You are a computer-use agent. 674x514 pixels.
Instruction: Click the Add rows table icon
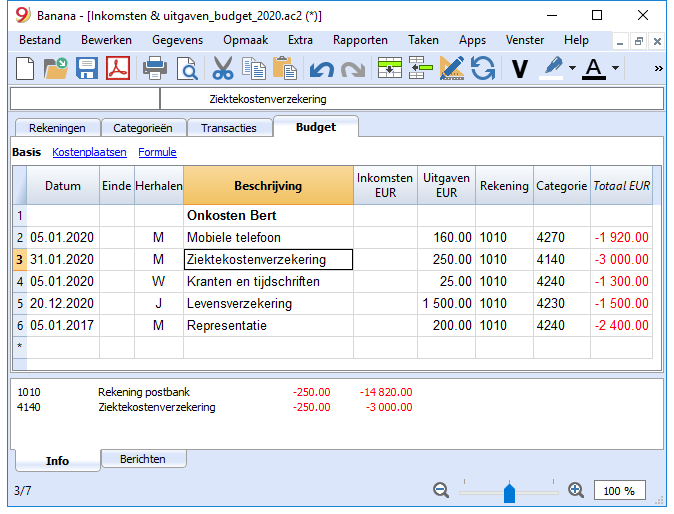click(390, 68)
